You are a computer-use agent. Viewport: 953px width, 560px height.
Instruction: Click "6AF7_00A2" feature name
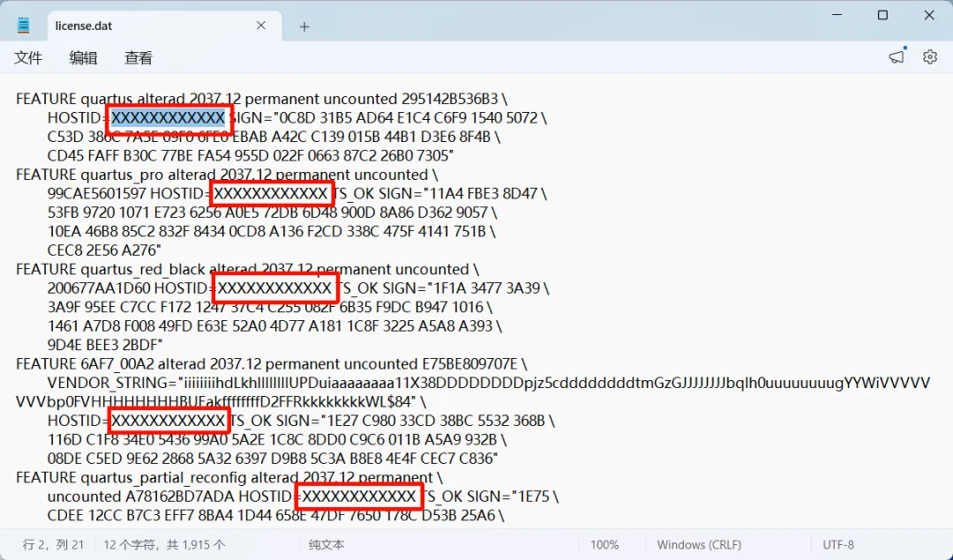pos(117,364)
